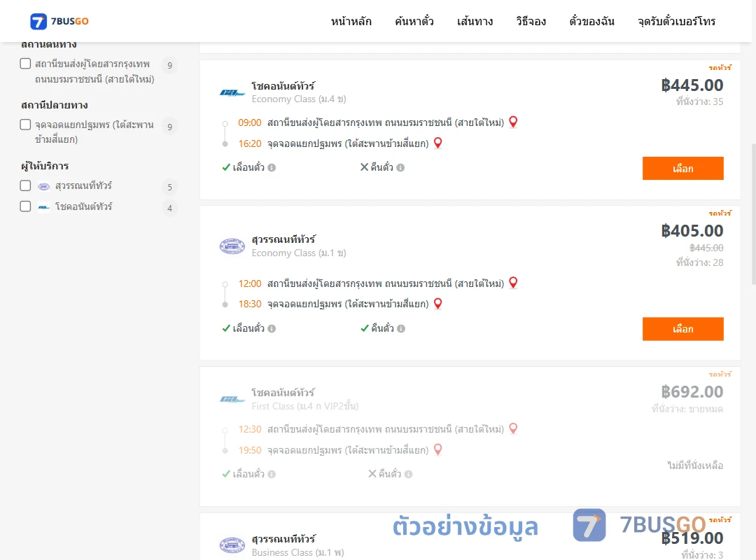Open ตั๋วของฉัน menu item
756x560 pixels.
[591, 21]
